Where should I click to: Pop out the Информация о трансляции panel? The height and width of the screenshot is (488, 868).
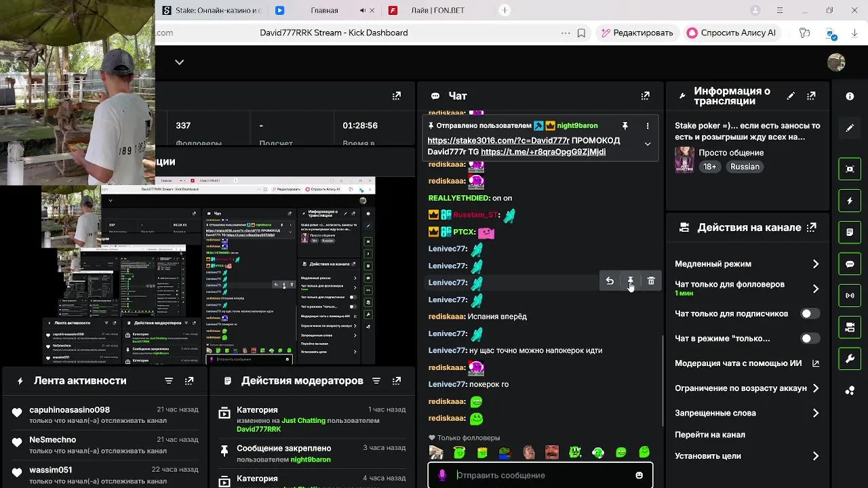pos(811,96)
